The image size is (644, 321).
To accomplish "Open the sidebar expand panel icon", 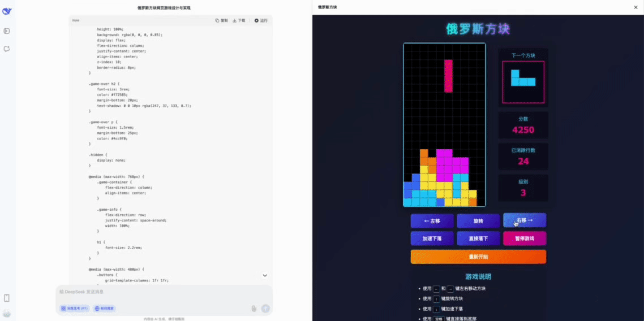I will coord(7,31).
